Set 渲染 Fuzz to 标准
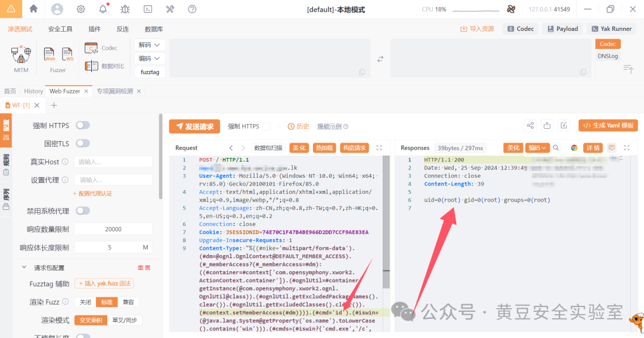 point(107,302)
